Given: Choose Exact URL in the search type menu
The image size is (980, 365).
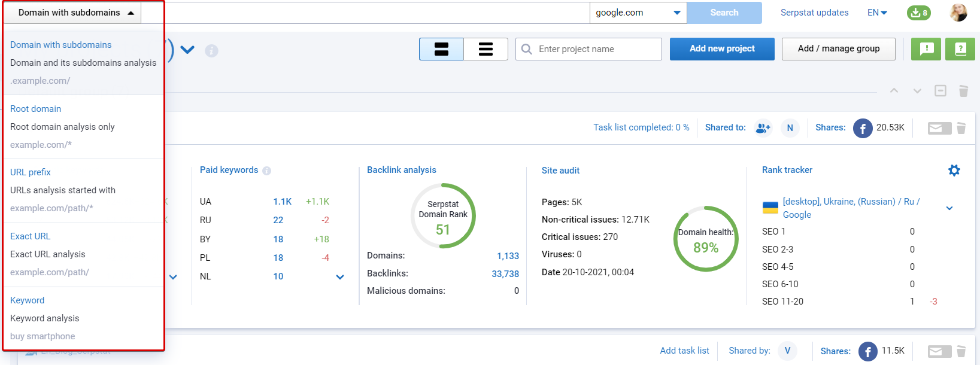Looking at the screenshot, I should pyautogui.click(x=31, y=236).
